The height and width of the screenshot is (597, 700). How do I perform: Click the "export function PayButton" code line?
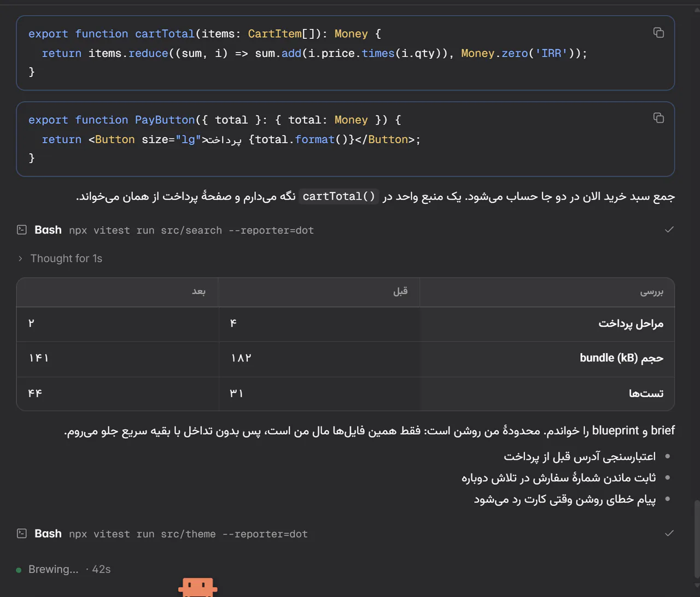215,120
